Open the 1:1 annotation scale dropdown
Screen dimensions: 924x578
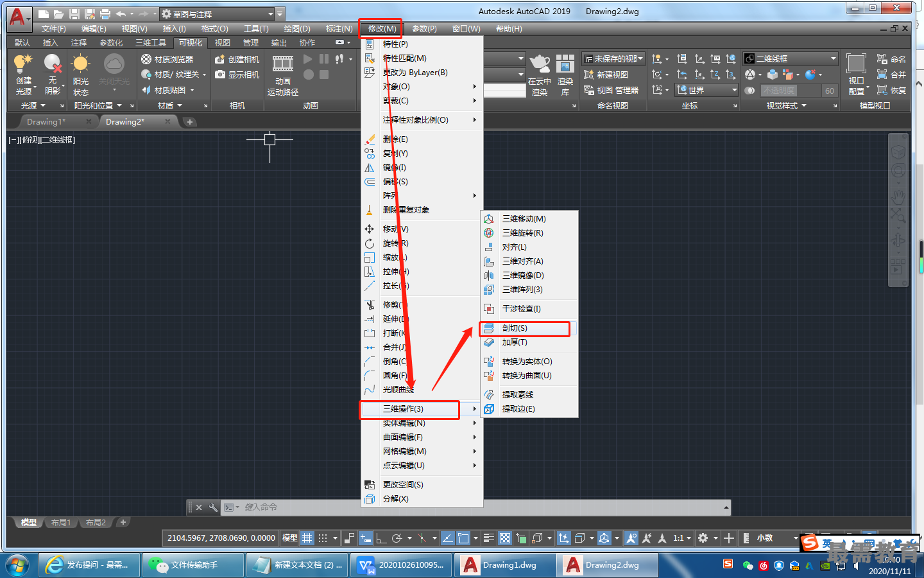[682, 538]
